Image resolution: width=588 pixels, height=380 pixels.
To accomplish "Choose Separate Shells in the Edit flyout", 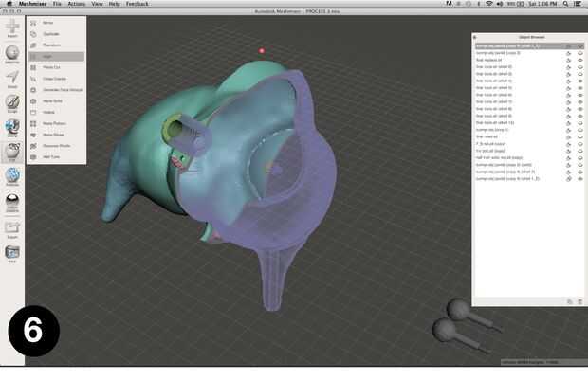I will pos(56,146).
